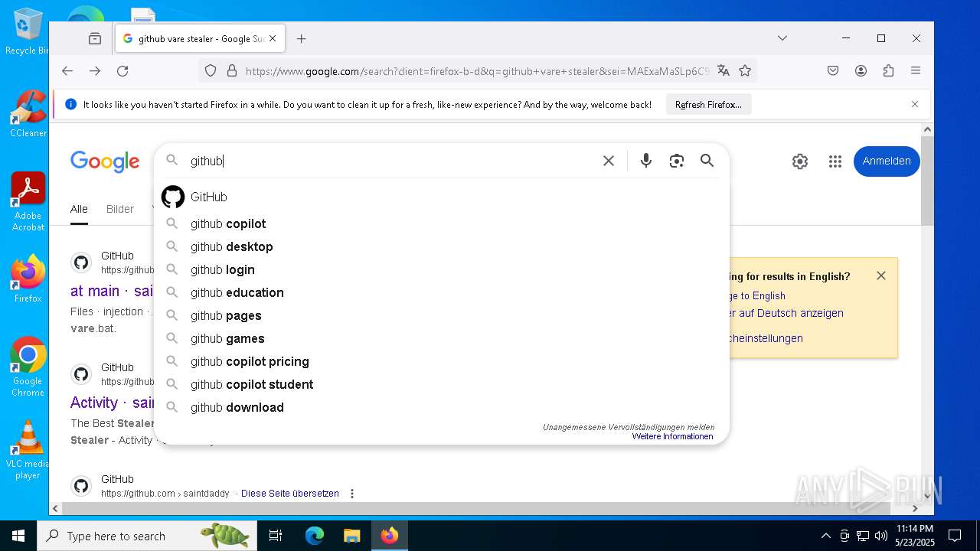Image resolution: width=980 pixels, height=551 pixels.
Task: Choose suggestion github copilot
Action: point(442,223)
